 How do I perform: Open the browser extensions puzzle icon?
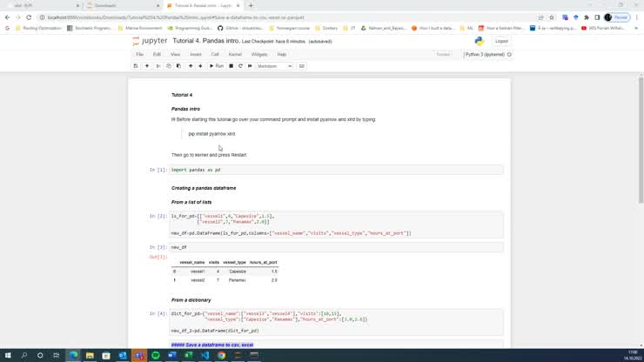point(587,17)
